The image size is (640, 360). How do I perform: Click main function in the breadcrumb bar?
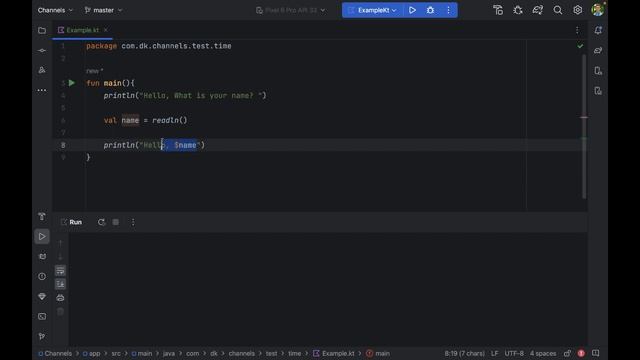[x=378, y=353]
